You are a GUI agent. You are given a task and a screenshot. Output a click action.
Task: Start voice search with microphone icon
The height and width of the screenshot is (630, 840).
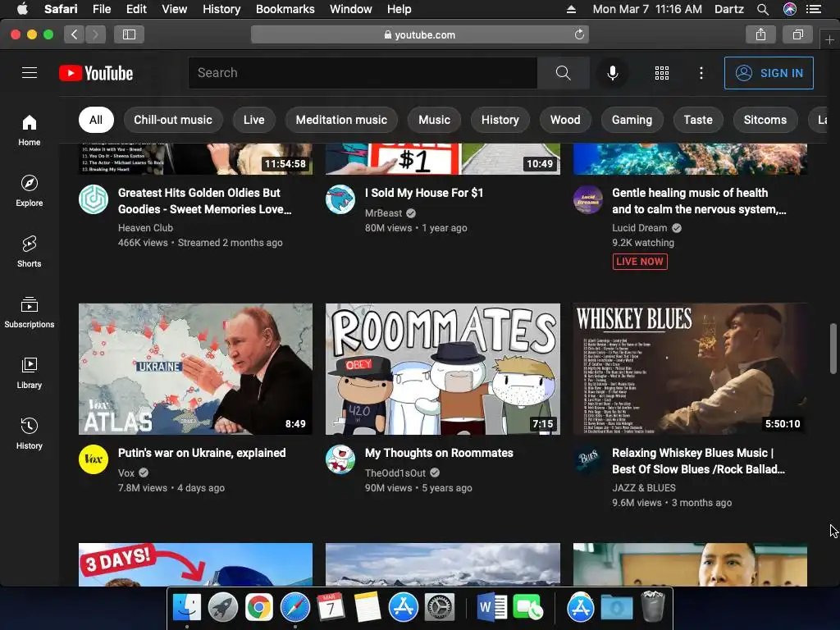point(612,73)
